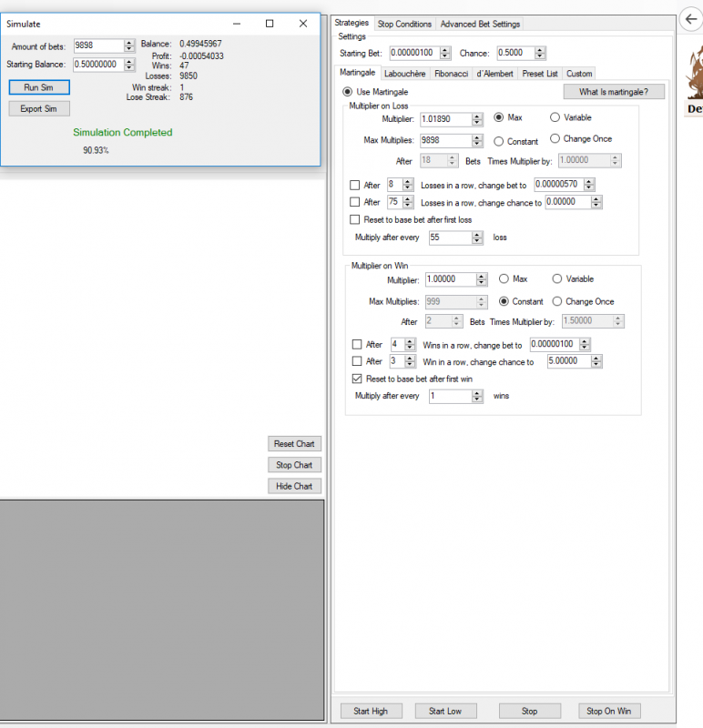Select Constant under Multiplier on Win
The image size is (703, 728).
[504, 301]
